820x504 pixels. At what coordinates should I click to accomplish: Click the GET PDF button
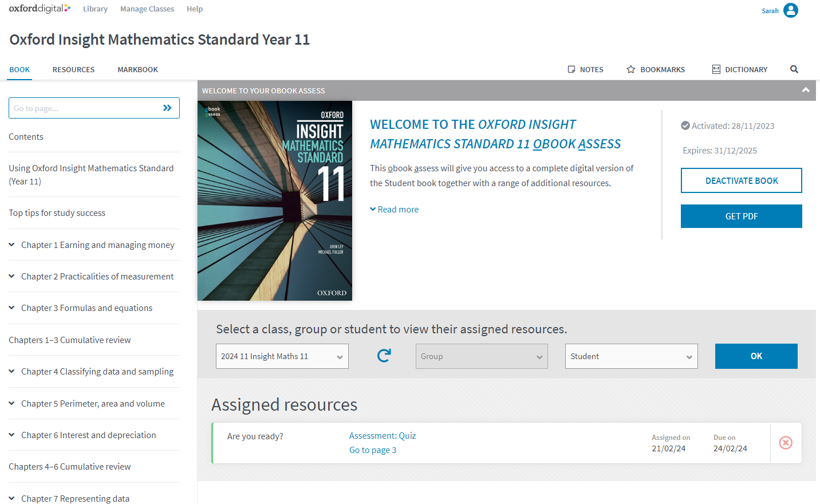[x=742, y=216]
